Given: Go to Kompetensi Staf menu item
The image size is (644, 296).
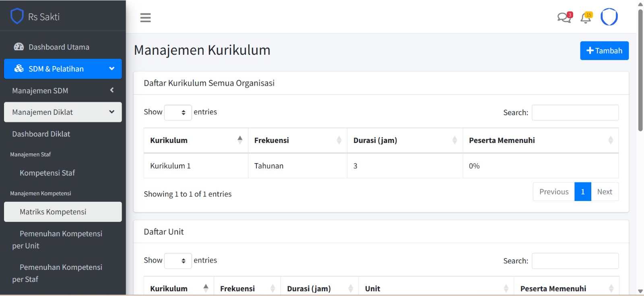Looking at the screenshot, I should [x=47, y=173].
